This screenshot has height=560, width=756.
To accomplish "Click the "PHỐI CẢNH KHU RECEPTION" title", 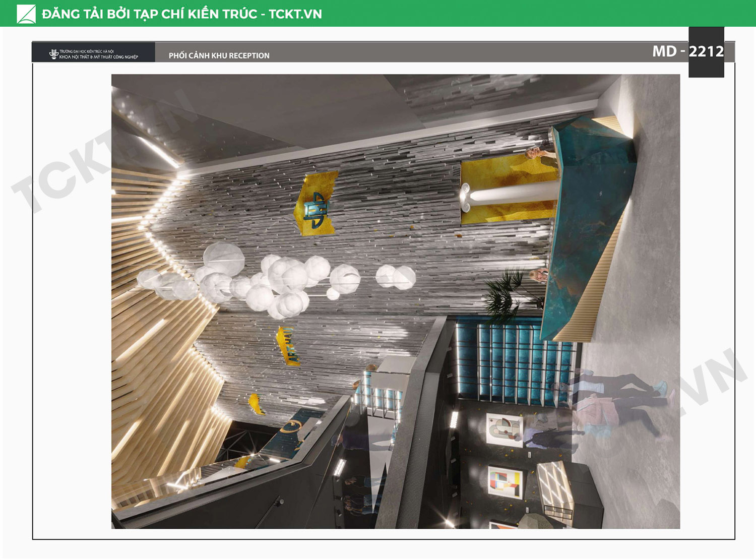I will tap(219, 55).
